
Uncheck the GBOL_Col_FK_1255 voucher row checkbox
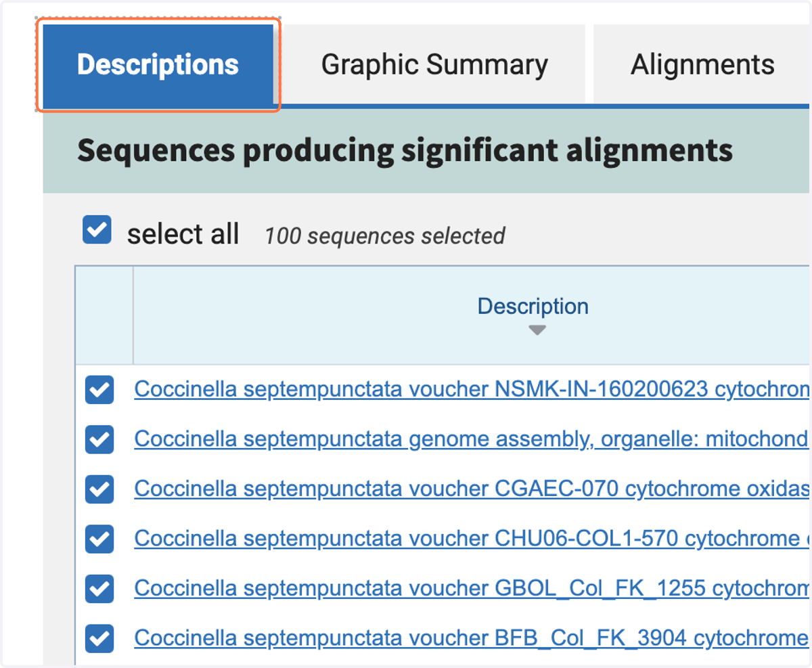point(99,589)
